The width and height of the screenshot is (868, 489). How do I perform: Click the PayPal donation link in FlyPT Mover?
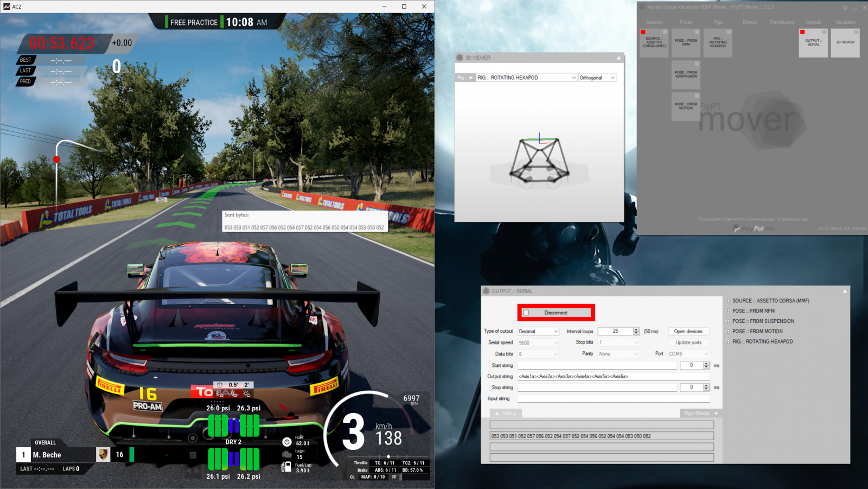pyautogui.click(x=754, y=228)
